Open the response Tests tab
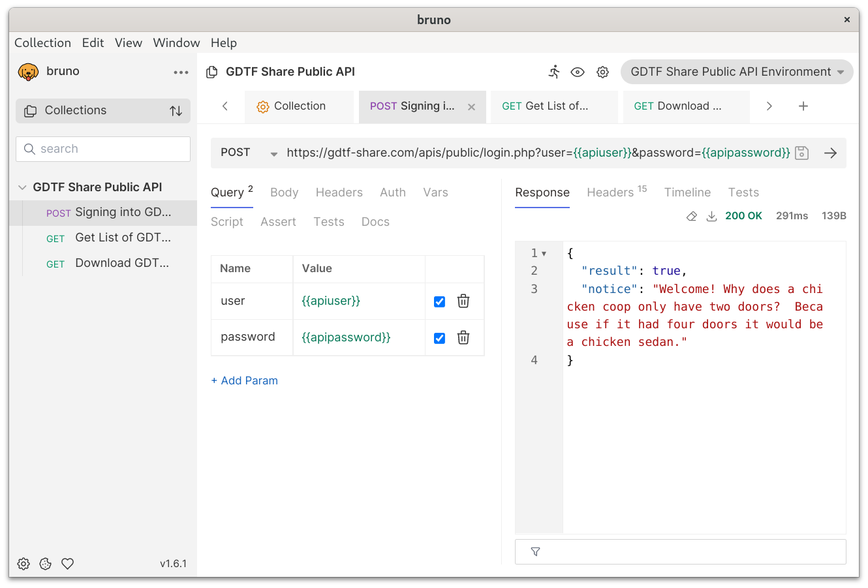This screenshot has height=588, width=868. point(743,193)
